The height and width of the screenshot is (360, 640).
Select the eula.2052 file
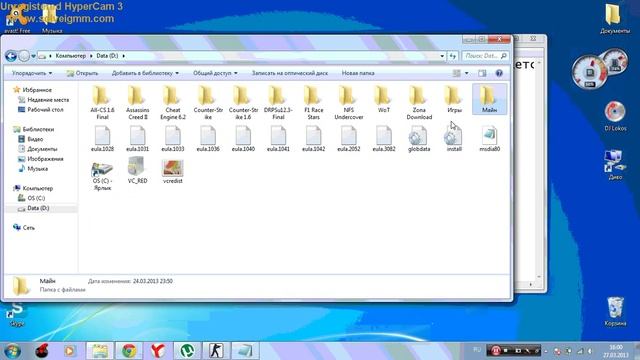tap(349, 138)
